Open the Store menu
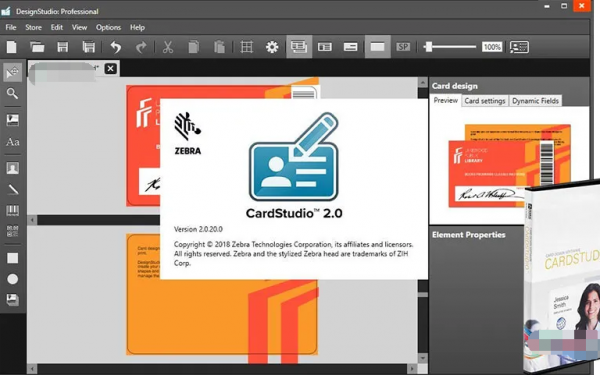 pyautogui.click(x=33, y=27)
